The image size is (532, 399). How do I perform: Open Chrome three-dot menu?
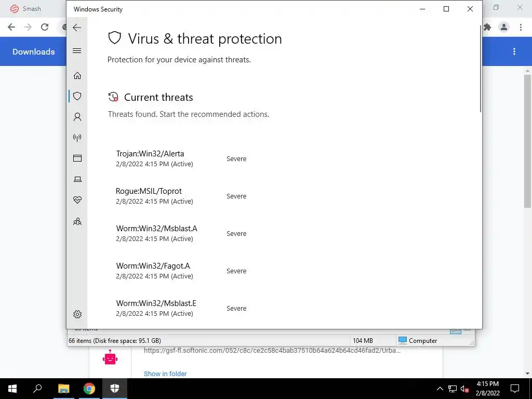(521, 27)
